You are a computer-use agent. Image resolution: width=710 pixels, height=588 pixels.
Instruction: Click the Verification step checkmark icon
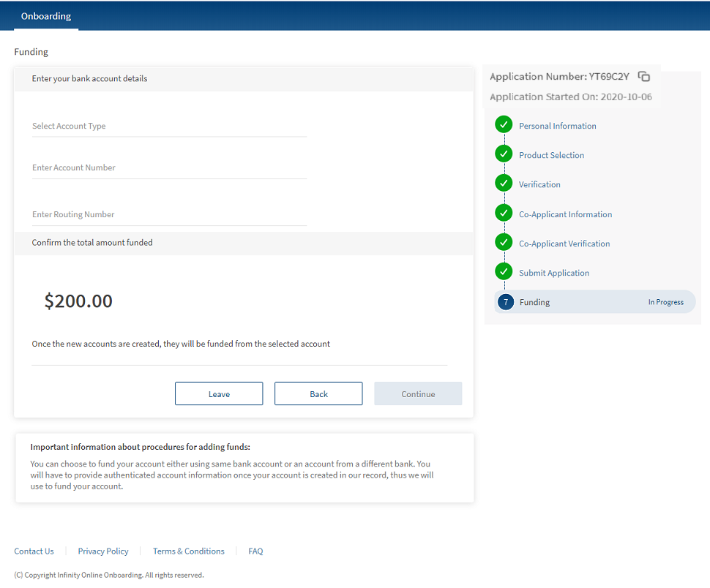[x=504, y=183]
